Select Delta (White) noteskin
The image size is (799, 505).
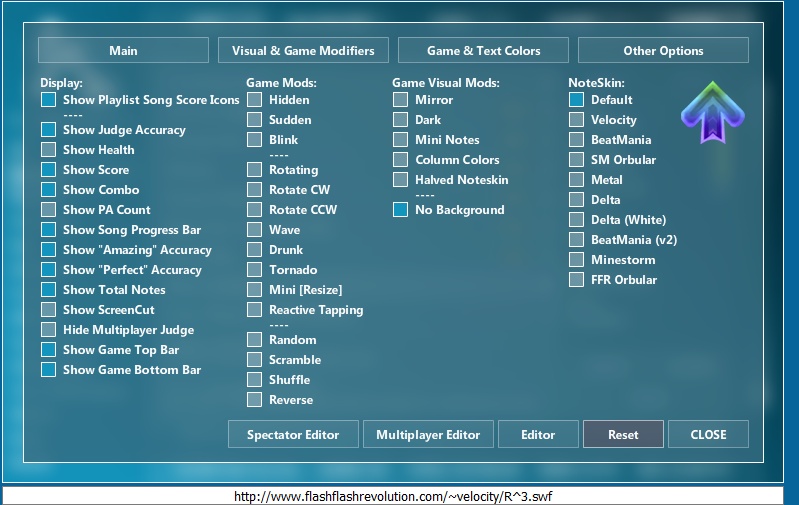click(x=576, y=220)
